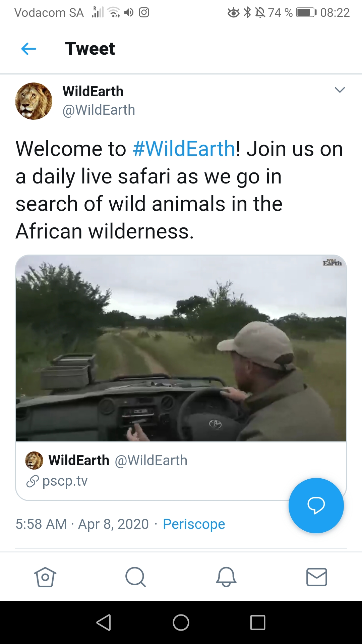
Task: Open the Search tab
Action: point(135,577)
